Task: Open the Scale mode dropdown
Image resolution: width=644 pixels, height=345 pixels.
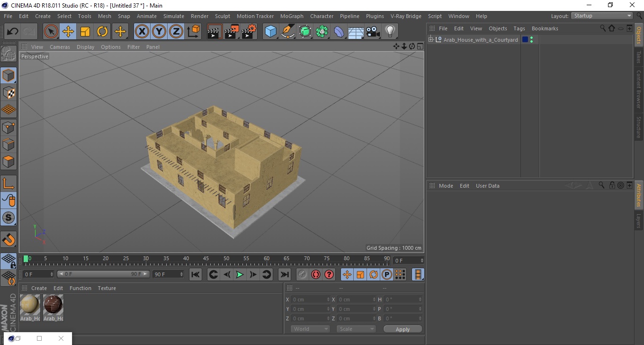Action: tap(356, 329)
